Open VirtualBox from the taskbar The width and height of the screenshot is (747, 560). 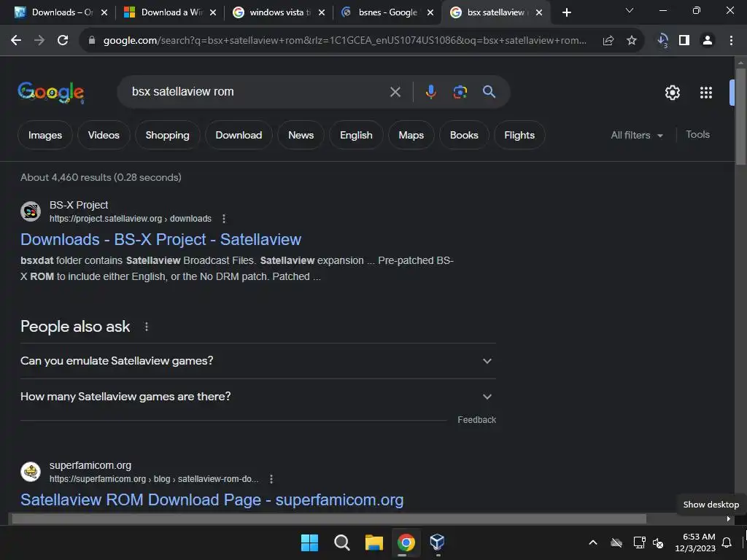pyautogui.click(x=437, y=542)
